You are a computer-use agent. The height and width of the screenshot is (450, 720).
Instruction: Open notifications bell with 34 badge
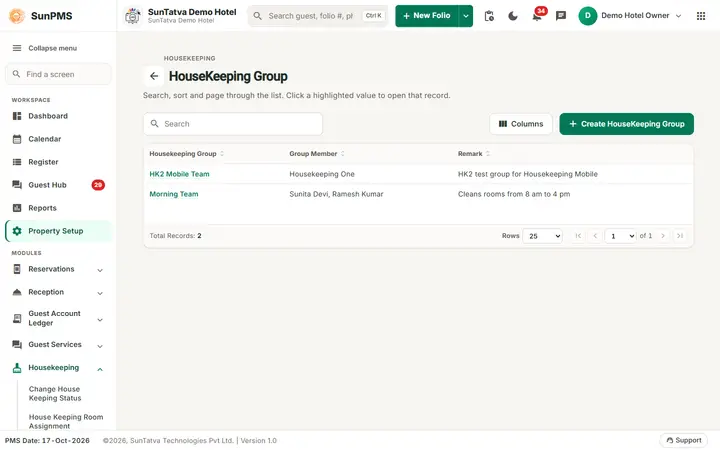[x=537, y=16]
